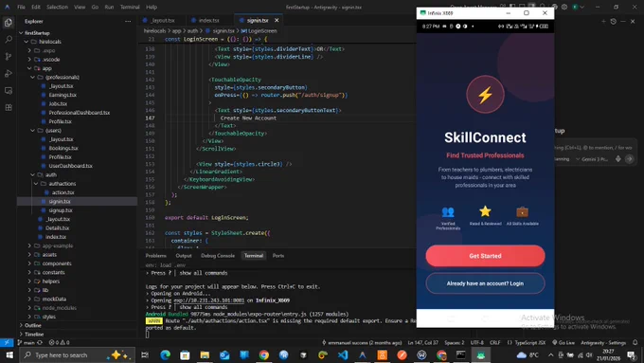Tap the Get Started button in emulator

point(485,256)
